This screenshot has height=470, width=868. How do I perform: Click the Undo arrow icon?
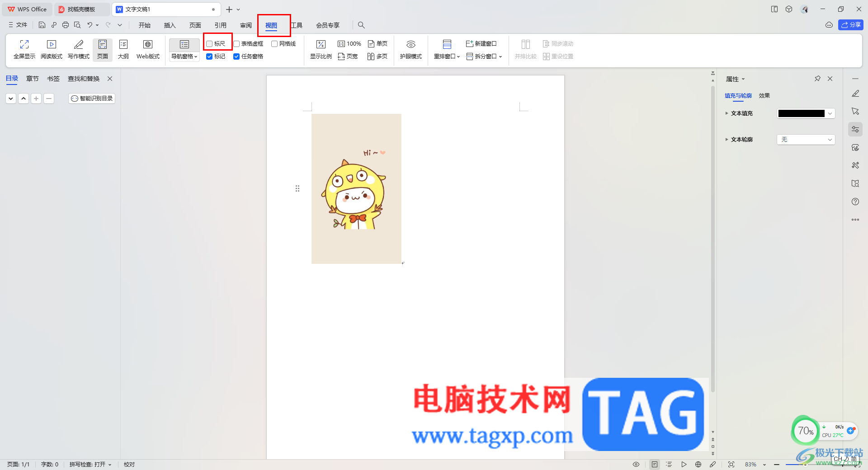(90, 25)
